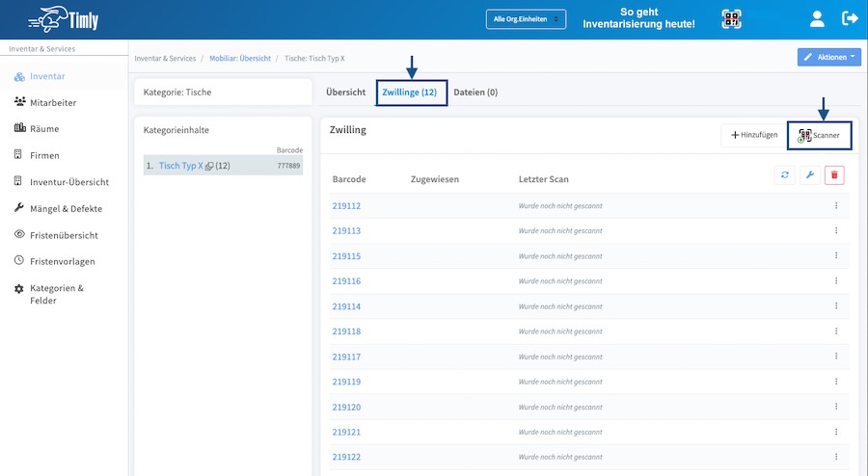Image resolution: width=868 pixels, height=476 pixels.
Task: Select Tisch Typ X category item
Action: 181,166
